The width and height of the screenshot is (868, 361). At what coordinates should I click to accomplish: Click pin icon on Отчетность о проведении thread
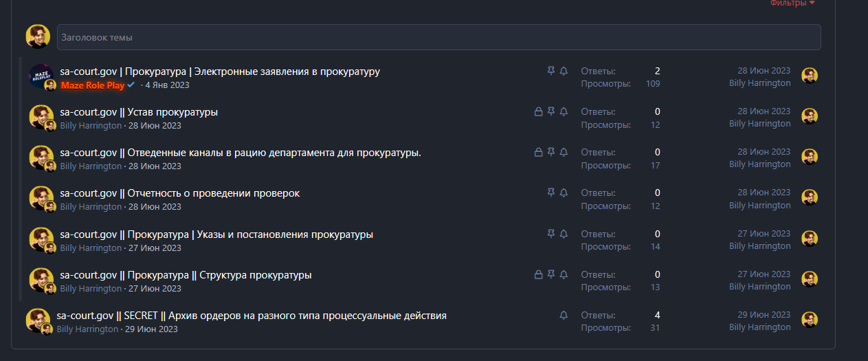point(550,193)
